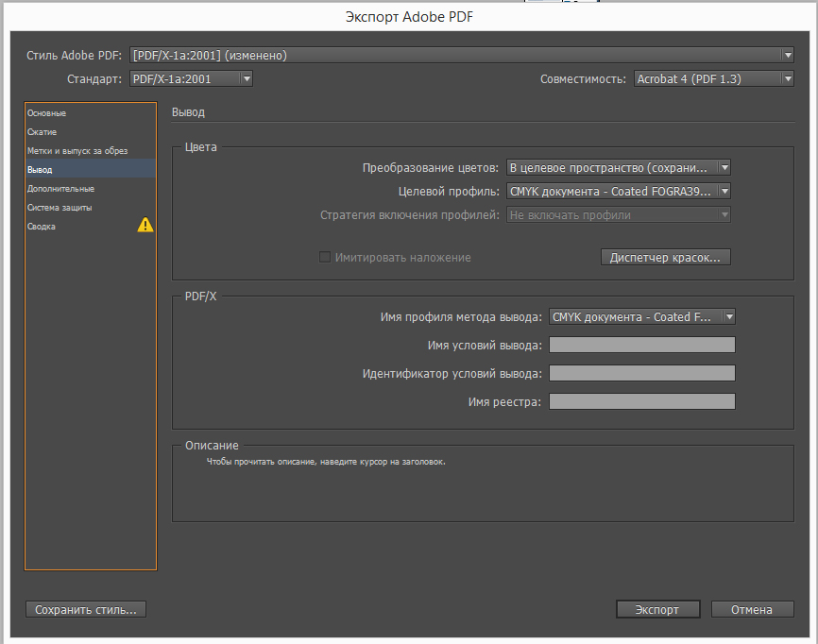Screen dimensions: 818x644
Task: Click the Описание group heading
Action: point(212,446)
